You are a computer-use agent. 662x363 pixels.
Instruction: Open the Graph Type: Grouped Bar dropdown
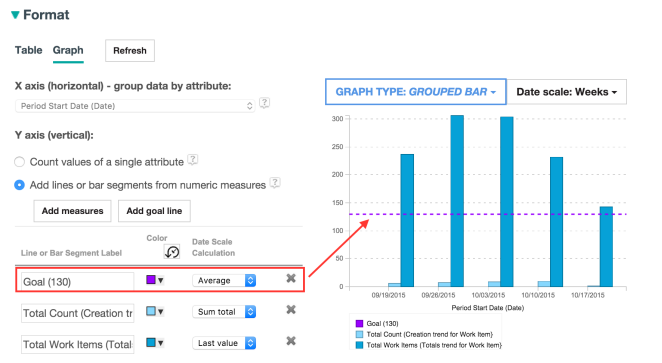point(415,92)
